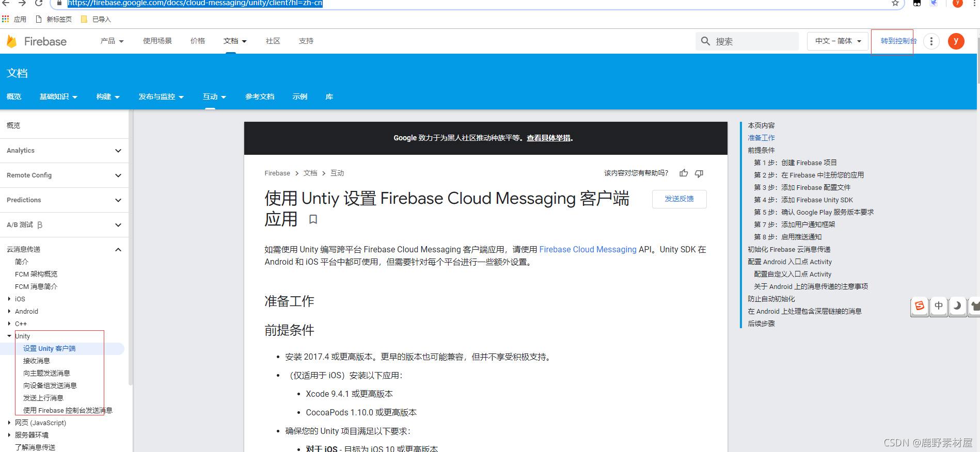Click the search input field

point(747,41)
